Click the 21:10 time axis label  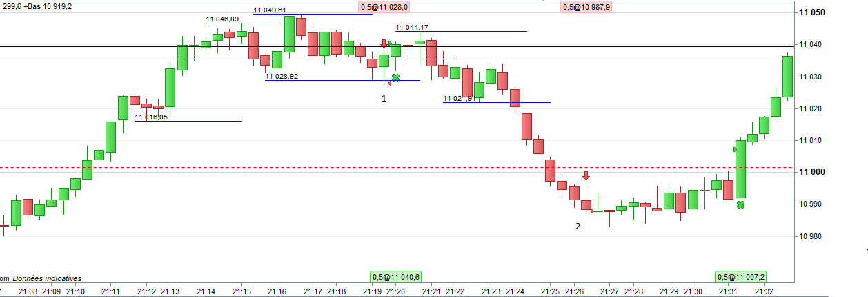[76, 292]
